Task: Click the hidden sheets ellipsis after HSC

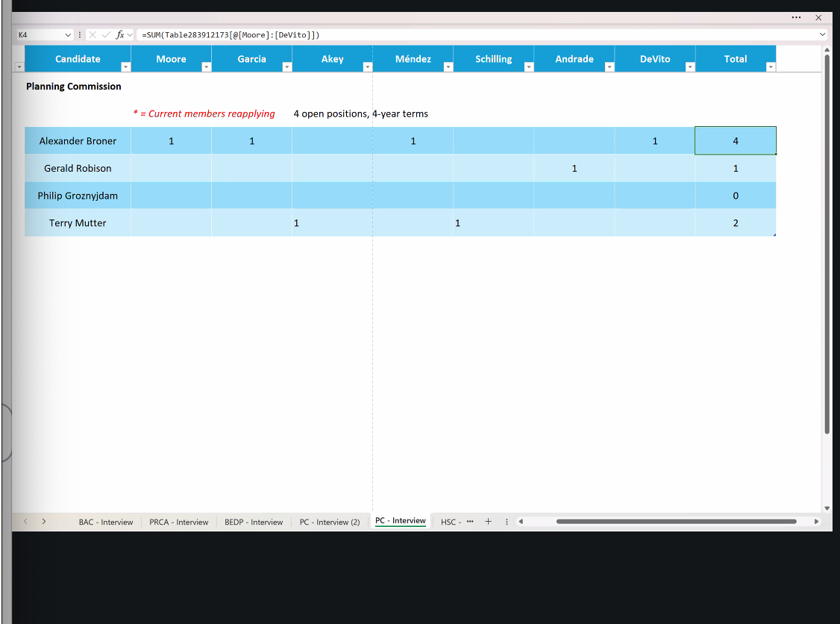Action: point(470,522)
